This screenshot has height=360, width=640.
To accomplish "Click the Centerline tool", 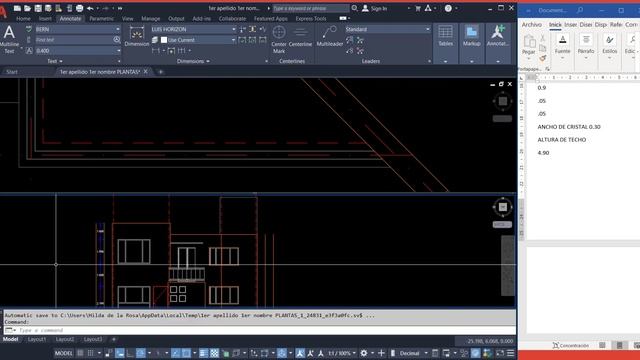I will coord(300,36).
